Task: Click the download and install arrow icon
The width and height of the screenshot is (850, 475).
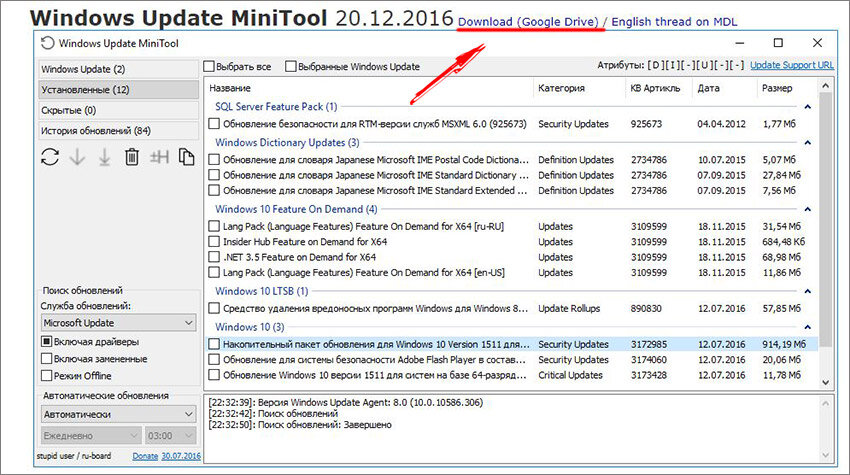Action: (x=105, y=157)
